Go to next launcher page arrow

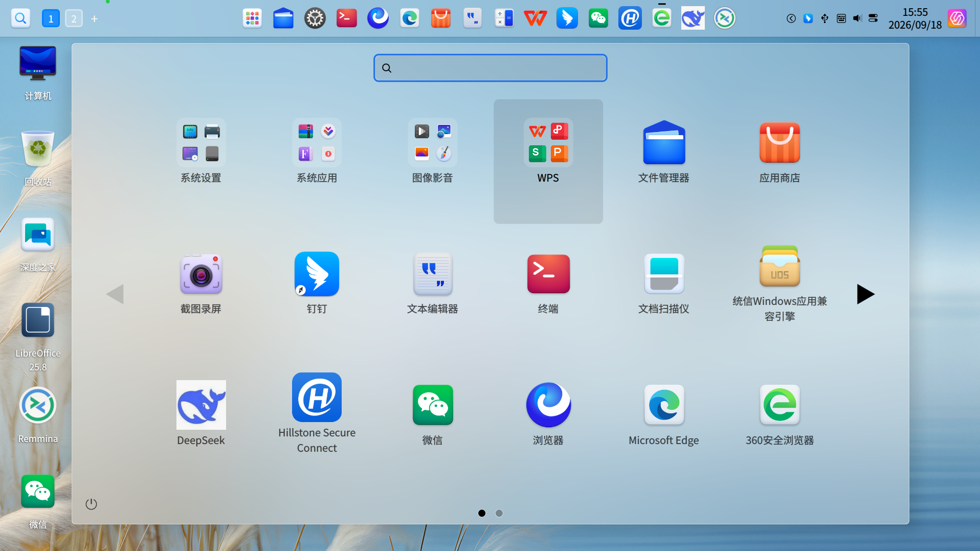865,294
